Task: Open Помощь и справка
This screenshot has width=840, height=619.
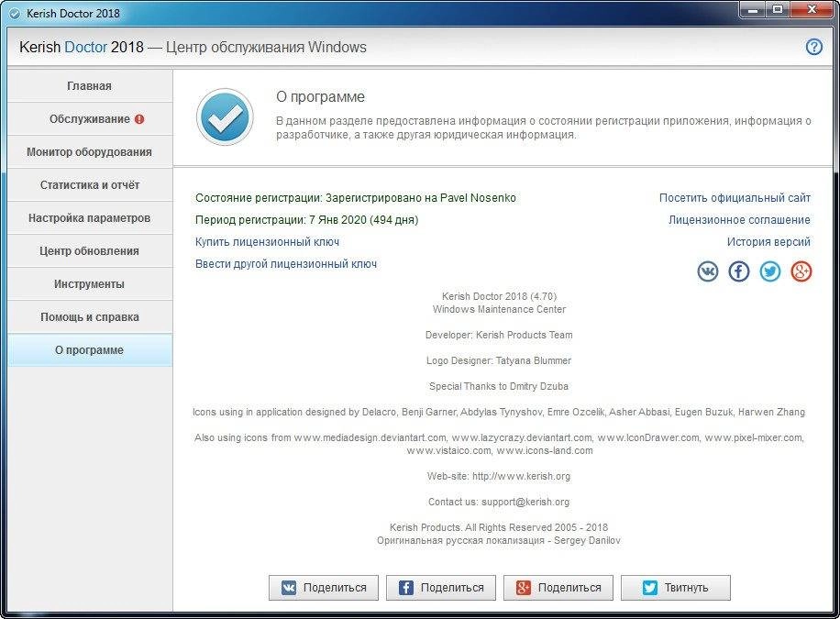Action: tap(90, 316)
